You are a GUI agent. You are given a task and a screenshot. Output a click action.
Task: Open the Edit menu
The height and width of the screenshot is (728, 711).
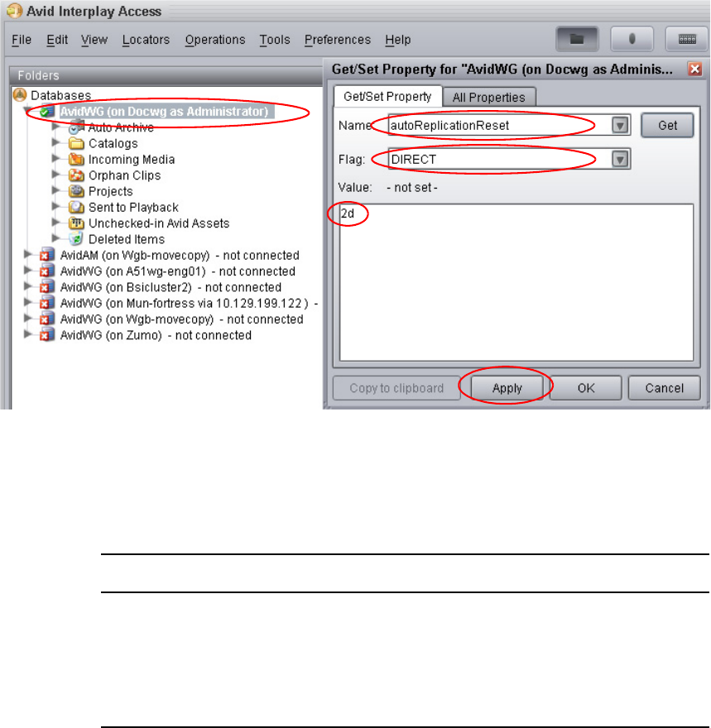click(57, 40)
